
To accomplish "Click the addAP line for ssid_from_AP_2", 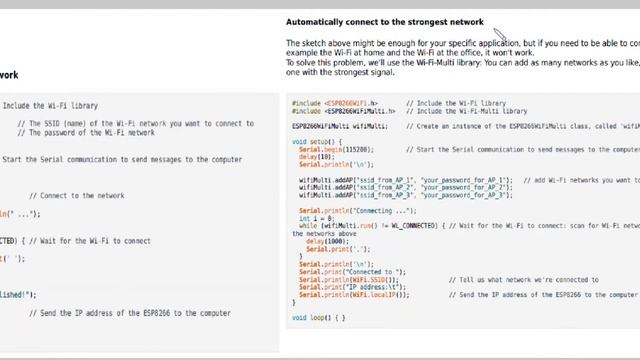I will pos(406,187).
